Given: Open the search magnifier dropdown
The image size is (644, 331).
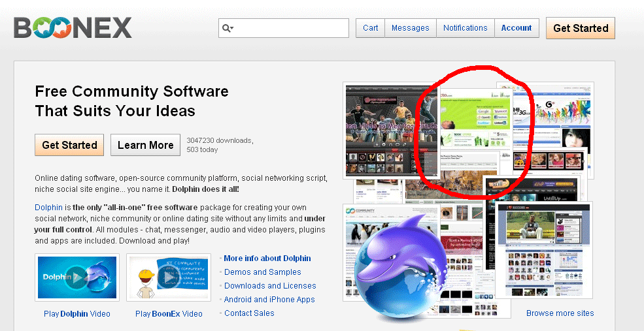Looking at the screenshot, I should [x=228, y=28].
